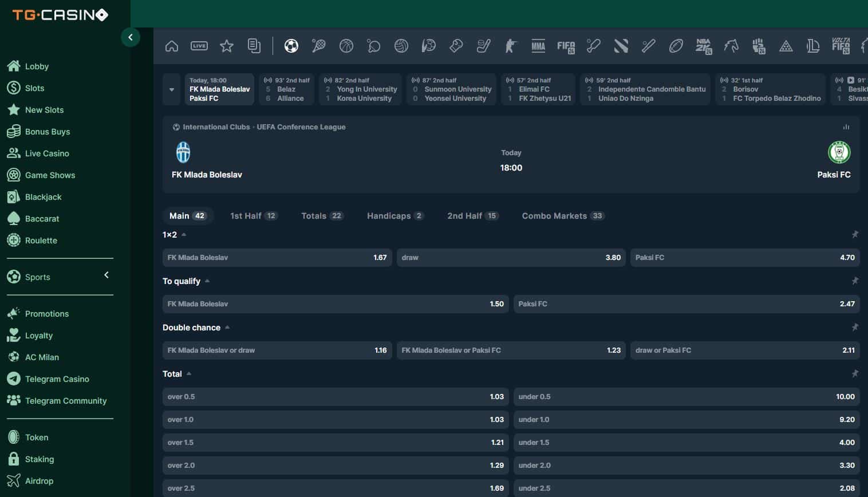Open Promotions from the sidebar

click(x=38, y=314)
